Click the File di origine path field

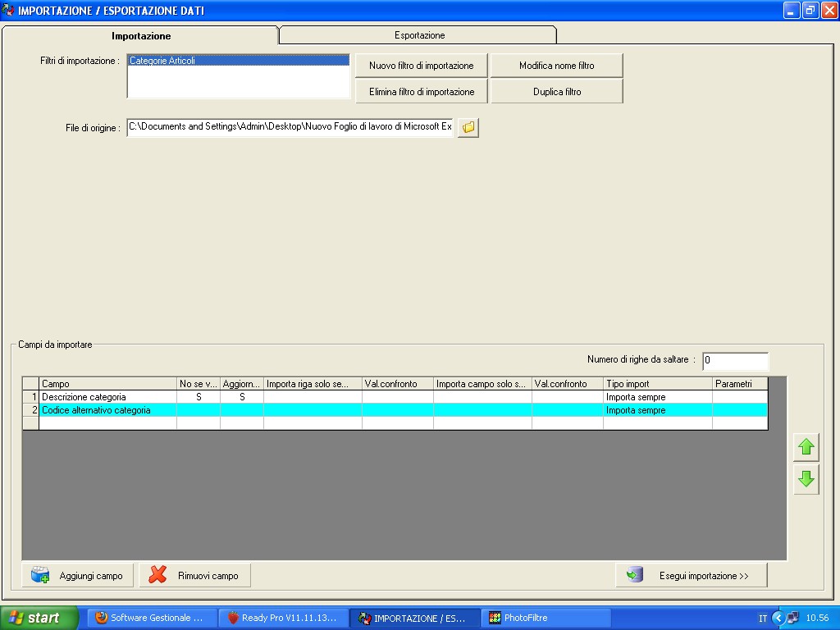coord(290,127)
